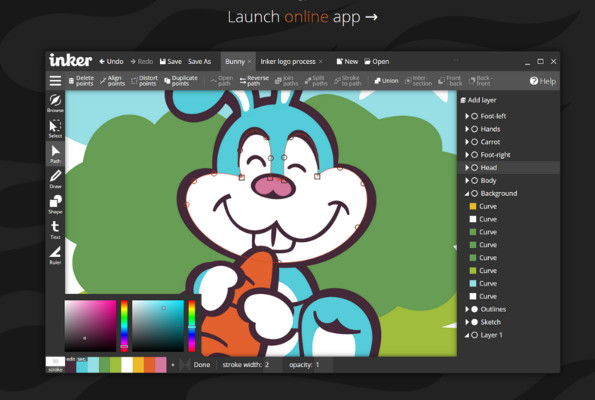
Task: Click Redo
Action: tap(142, 61)
